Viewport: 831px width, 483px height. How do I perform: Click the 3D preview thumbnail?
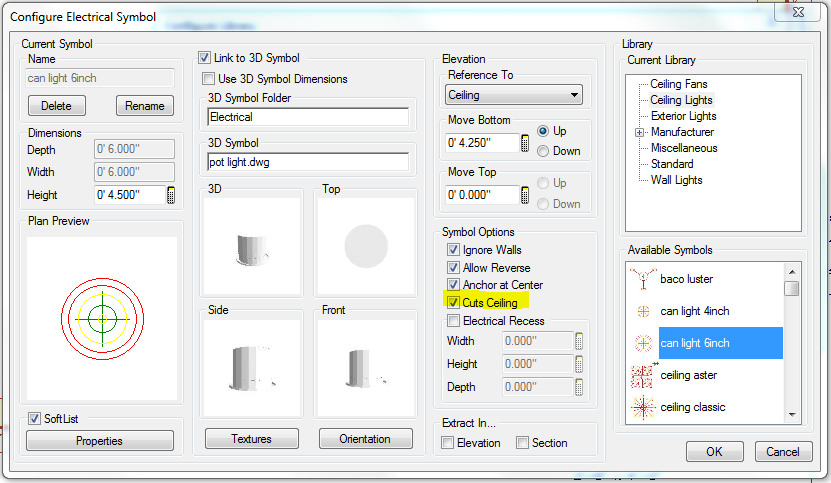click(x=252, y=246)
